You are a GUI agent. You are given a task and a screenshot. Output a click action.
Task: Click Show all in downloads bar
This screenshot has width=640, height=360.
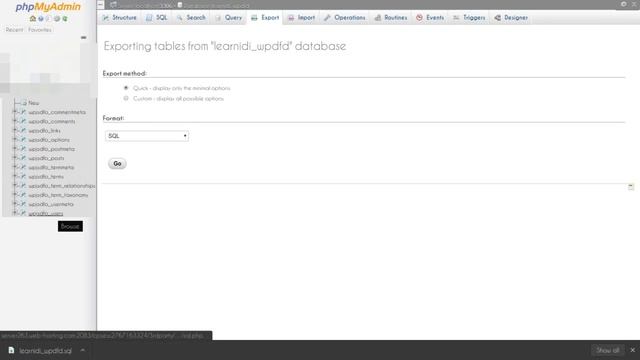[607, 350]
